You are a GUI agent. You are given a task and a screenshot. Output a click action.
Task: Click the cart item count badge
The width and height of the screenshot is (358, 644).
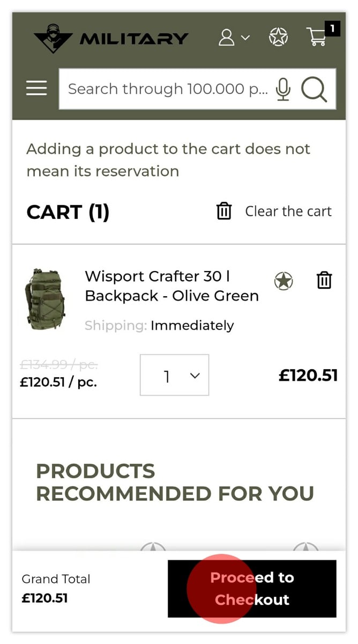[x=332, y=28]
